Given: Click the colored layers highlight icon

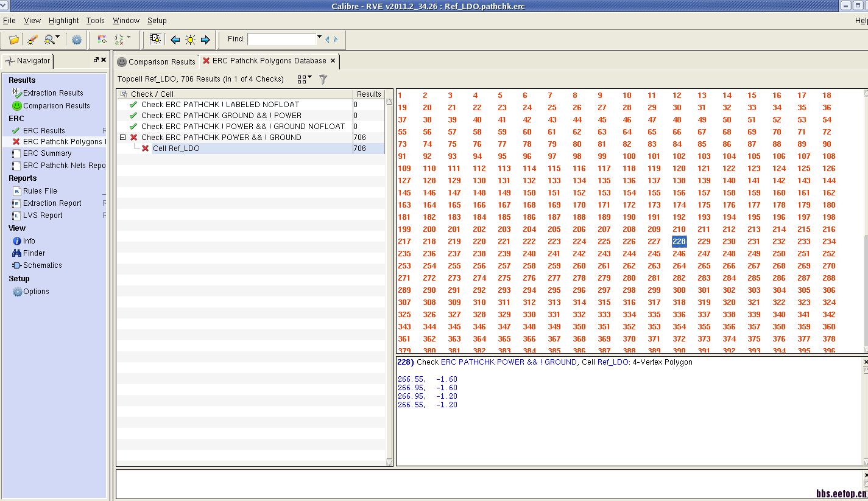Looking at the screenshot, I should click(x=102, y=40).
